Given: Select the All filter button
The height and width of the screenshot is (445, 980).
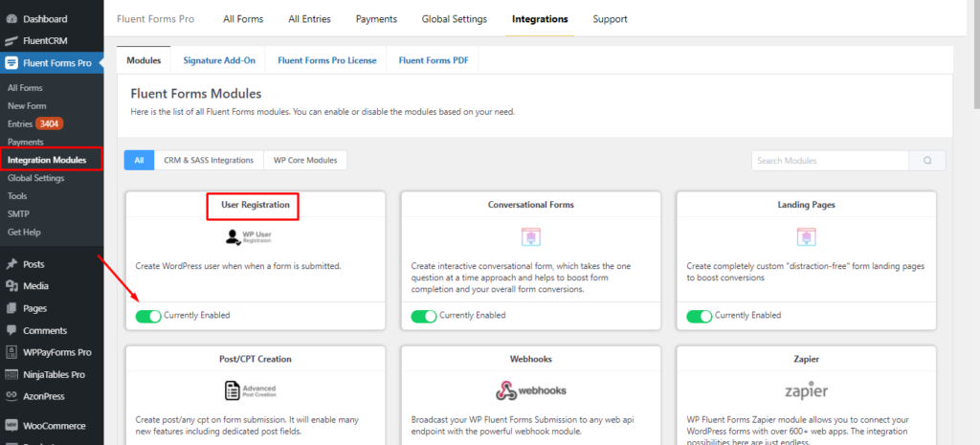Looking at the screenshot, I should (140, 160).
